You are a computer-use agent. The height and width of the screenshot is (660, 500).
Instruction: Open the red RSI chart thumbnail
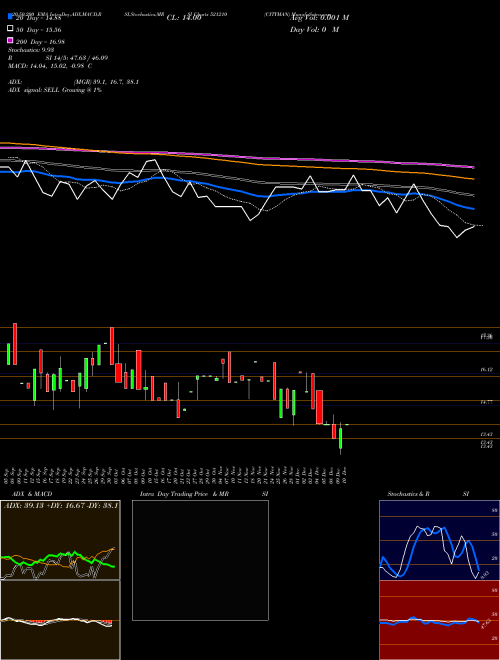(439, 620)
